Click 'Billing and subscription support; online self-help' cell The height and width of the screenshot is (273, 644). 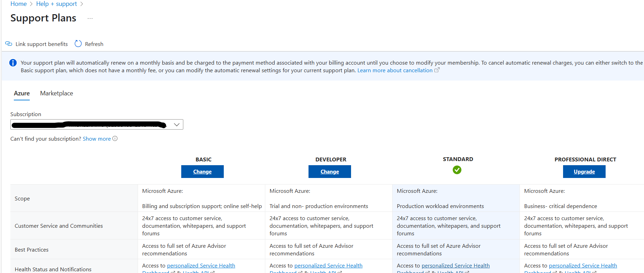point(202,206)
